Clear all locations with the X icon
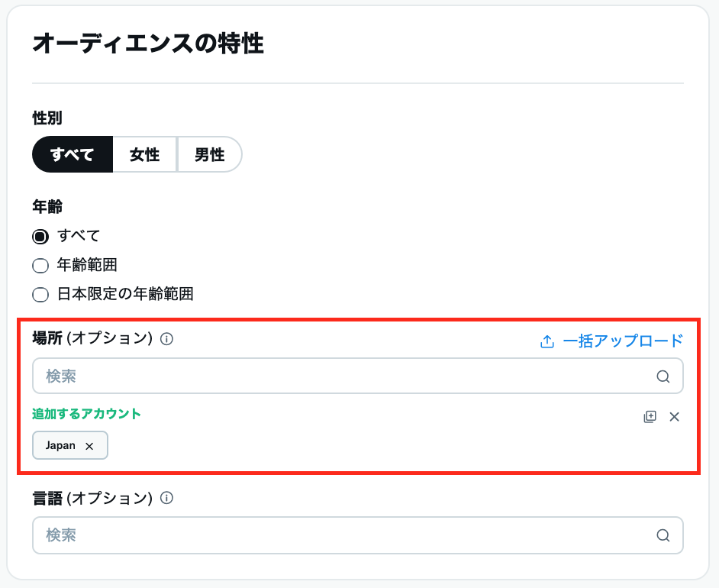 [x=674, y=416]
